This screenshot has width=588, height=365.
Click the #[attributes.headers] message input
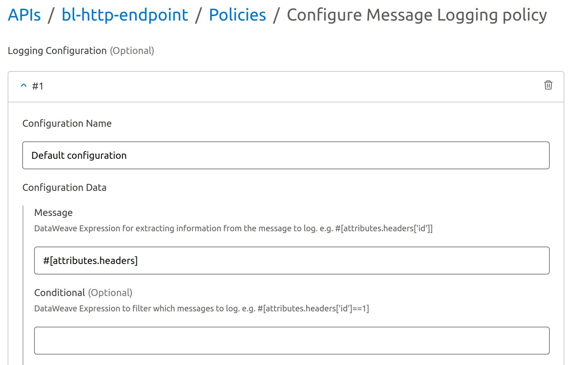292,261
